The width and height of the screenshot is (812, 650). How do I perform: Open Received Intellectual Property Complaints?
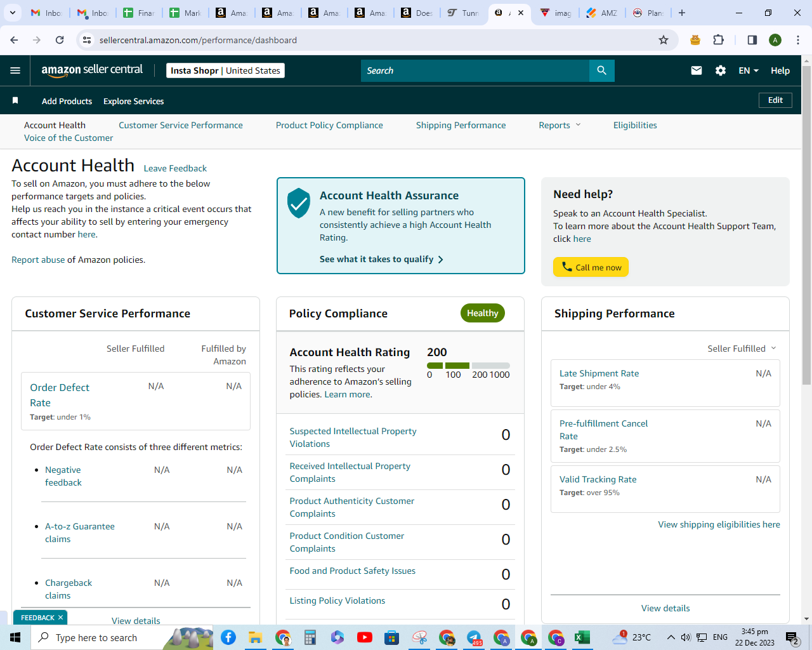click(x=350, y=472)
